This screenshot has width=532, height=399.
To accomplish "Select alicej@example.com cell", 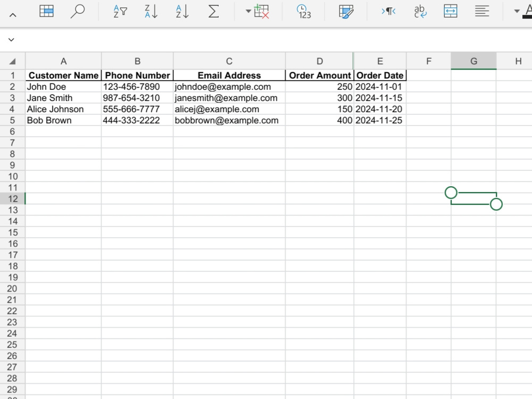I will 229,109.
